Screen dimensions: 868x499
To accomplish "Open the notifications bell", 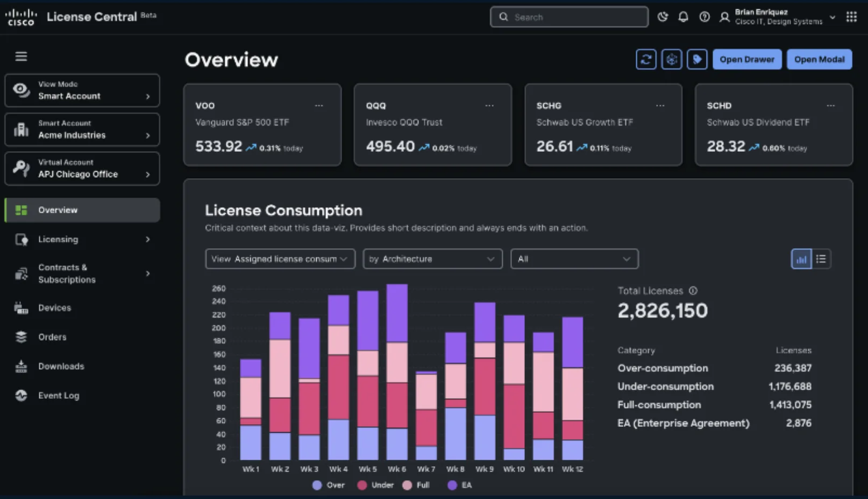I will click(x=683, y=17).
